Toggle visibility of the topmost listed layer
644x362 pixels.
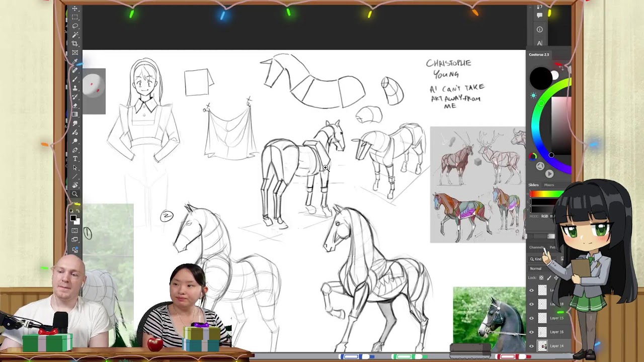531,291
